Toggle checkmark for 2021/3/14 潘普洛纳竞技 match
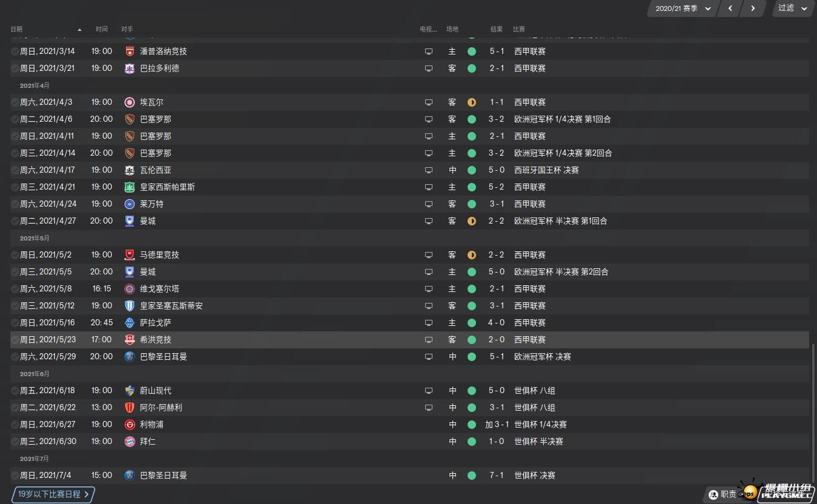 tap(15, 51)
